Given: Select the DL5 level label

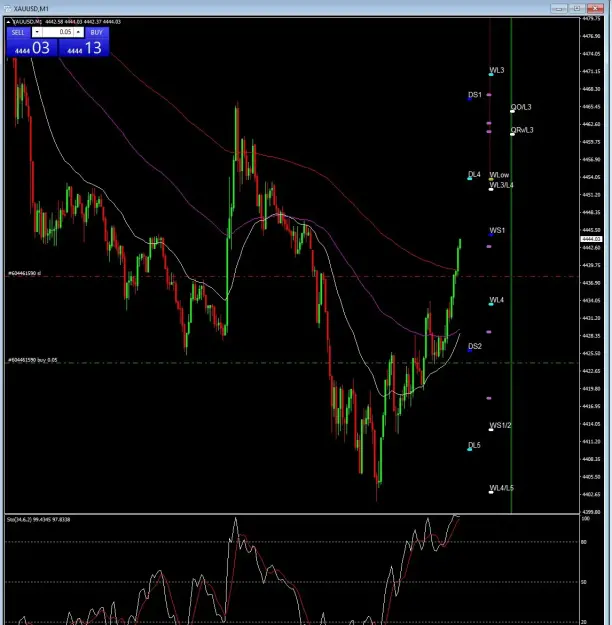Looking at the screenshot, I should (474, 445).
